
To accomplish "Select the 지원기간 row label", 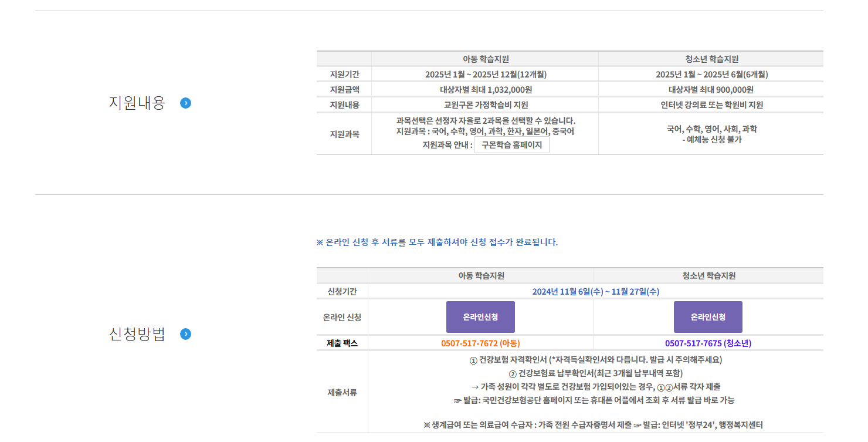I will coord(344,75).
